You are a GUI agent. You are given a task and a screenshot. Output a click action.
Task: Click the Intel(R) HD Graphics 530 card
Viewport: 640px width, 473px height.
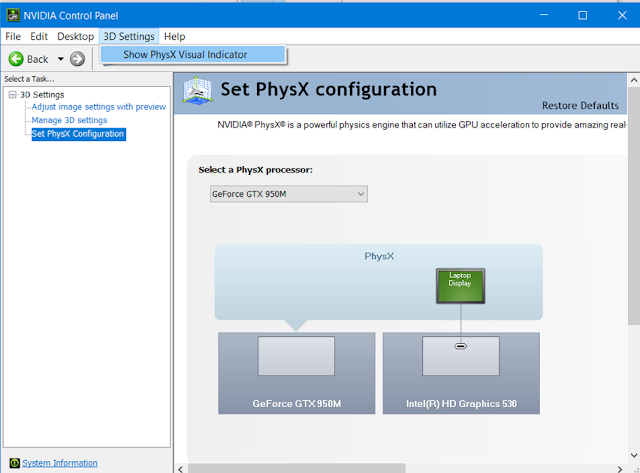tap(461, 373)
